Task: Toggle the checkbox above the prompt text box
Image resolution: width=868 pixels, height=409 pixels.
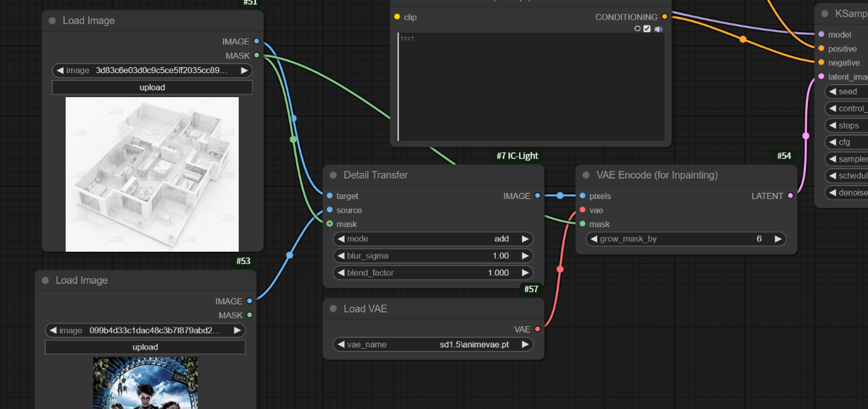Action: point(647,29)
